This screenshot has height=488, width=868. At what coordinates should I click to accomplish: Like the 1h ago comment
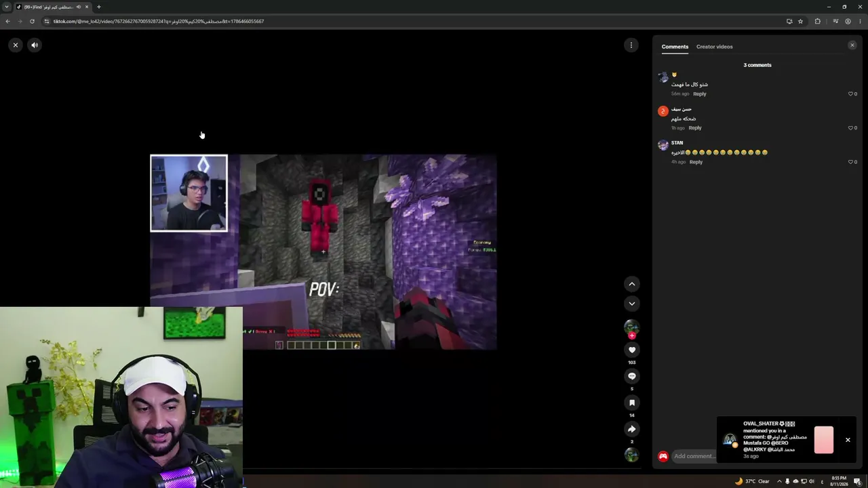[851, 128]
